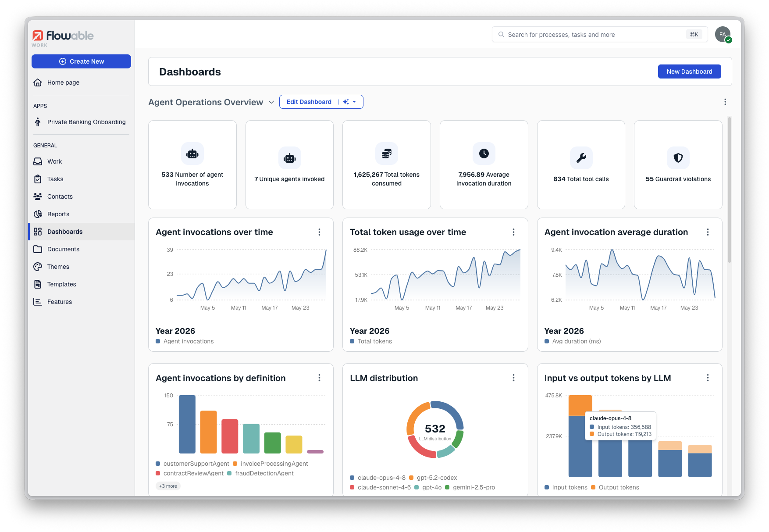Click the Create New button
Viewport: 769px width, 532px height.
pyautogui.click(x=81, y=61)
